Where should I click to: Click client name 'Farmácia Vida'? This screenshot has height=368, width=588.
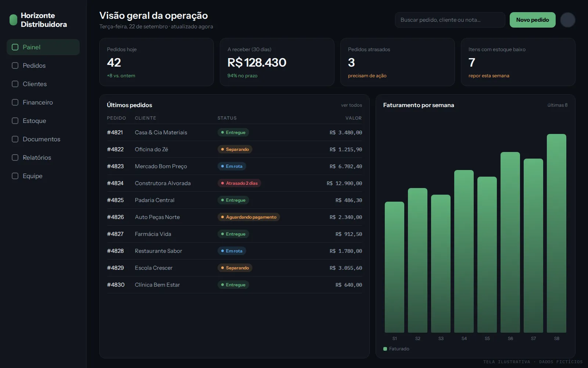pyautogui.click(x=153, y=234)
